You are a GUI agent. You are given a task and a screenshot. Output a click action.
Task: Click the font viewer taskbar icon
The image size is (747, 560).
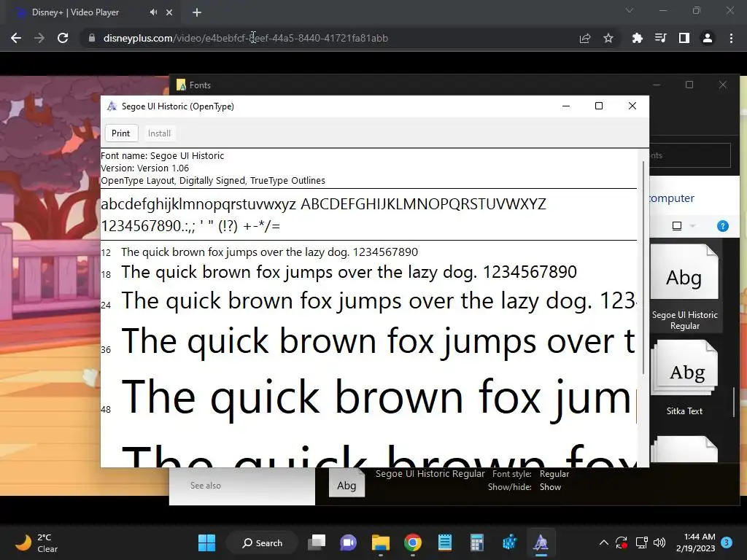[541, 542]
